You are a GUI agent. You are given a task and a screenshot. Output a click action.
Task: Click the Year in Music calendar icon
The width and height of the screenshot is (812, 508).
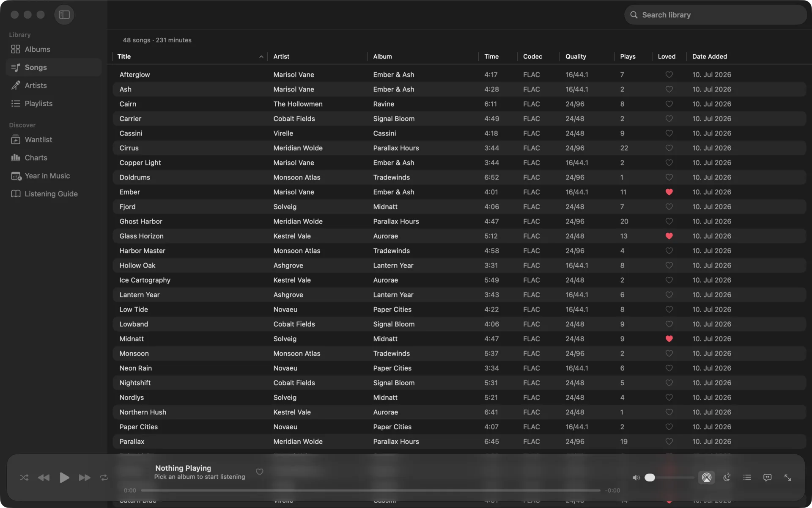[16, 176]
